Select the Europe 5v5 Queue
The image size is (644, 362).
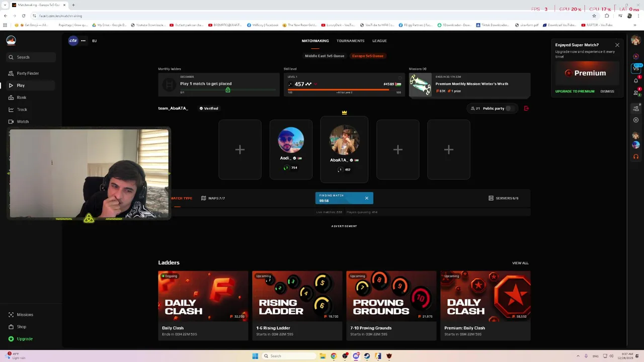pyautogui.click(x=368, y=56)
